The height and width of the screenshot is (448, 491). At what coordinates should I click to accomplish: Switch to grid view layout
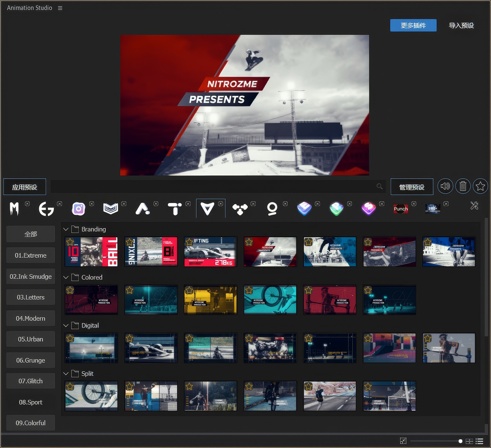(x=469, y=441)
